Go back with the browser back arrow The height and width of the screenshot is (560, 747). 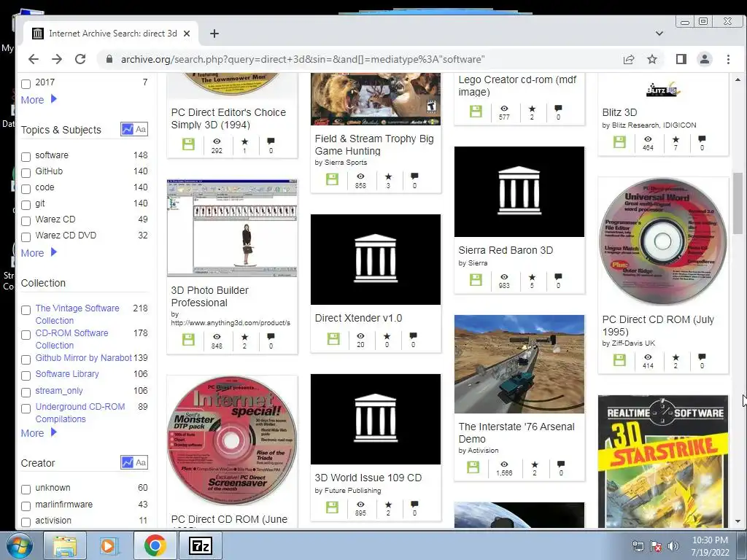coord(34,59)
